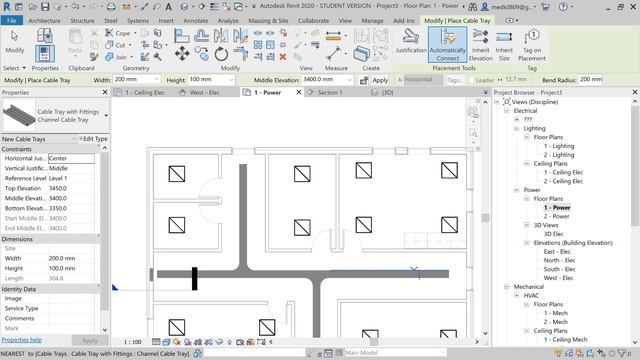Image resolution: width=640 pixels, height=360 pixels.
Task: Select the Modify arrow tool
Action: tap(14, 41)
